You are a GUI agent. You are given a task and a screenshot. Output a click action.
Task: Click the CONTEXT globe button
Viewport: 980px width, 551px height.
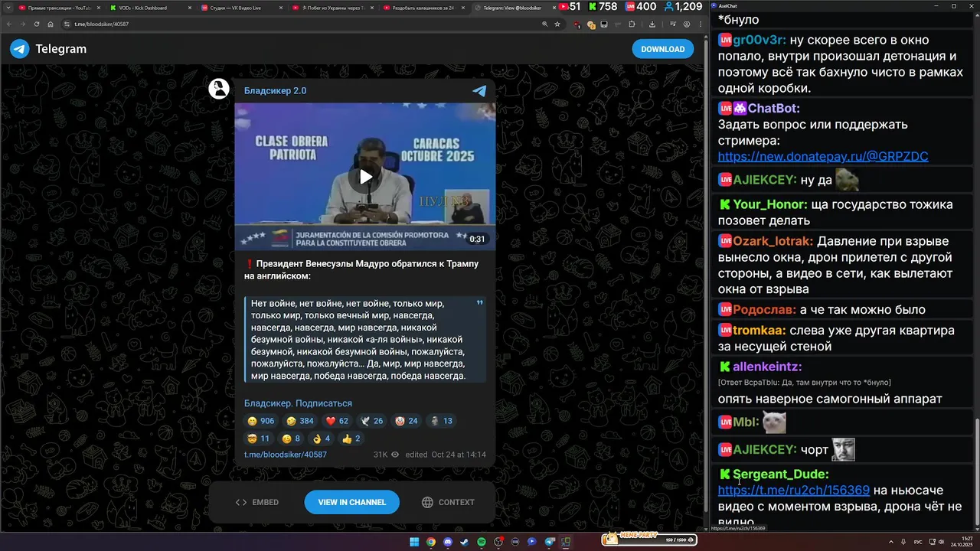[x=448, y=502]
